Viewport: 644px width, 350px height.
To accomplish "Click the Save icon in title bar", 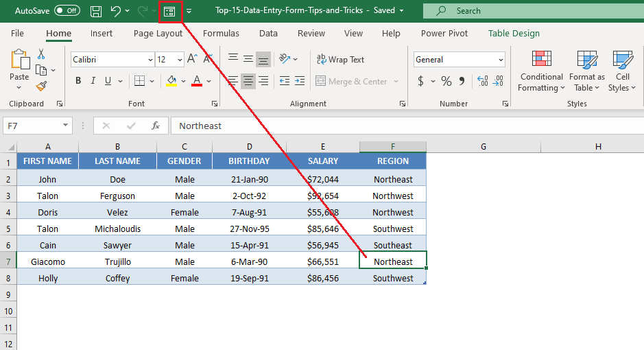I will 96,11.
